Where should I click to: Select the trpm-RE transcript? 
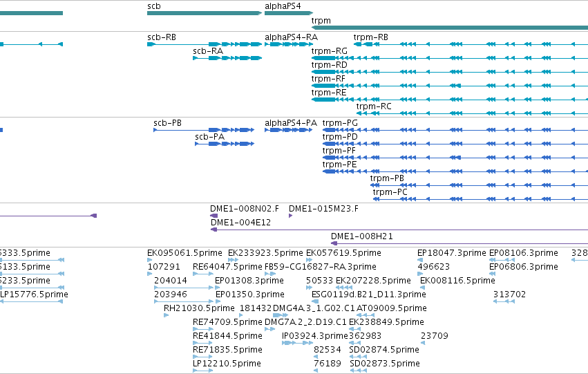(x=450, y=100)
